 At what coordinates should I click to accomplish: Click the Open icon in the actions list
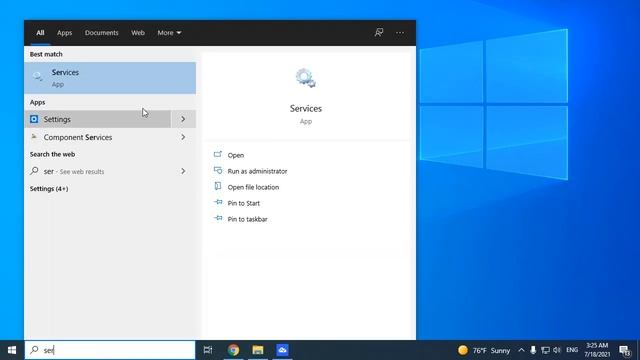coord(218,155)
